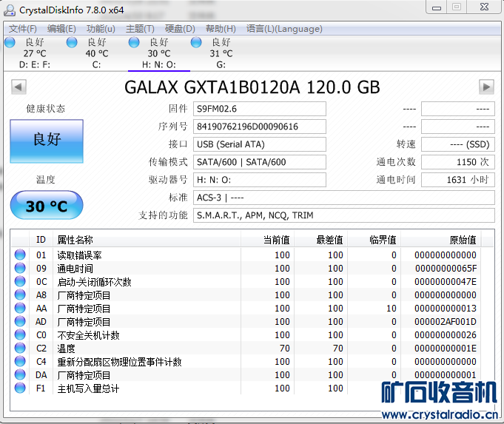Select the 不安全关机计数 attribute row
The image size is (504, 424).
246,335
